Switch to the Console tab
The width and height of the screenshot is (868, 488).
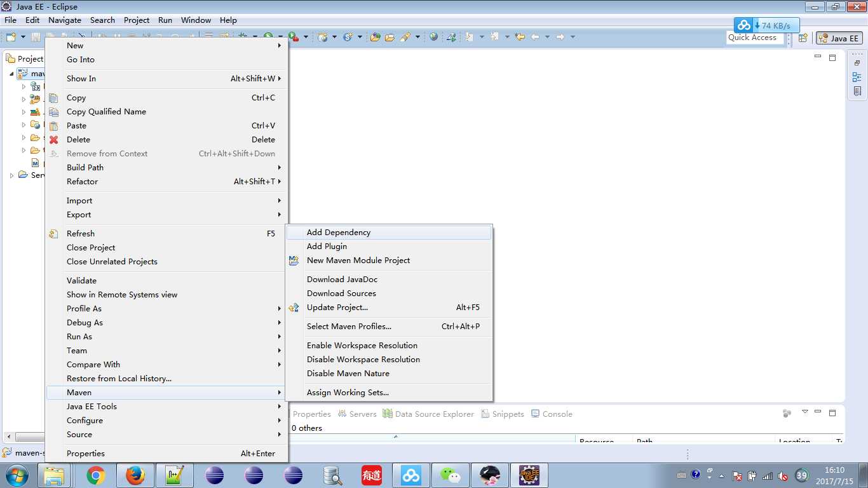pyautogui.click(x=552, y=414)
